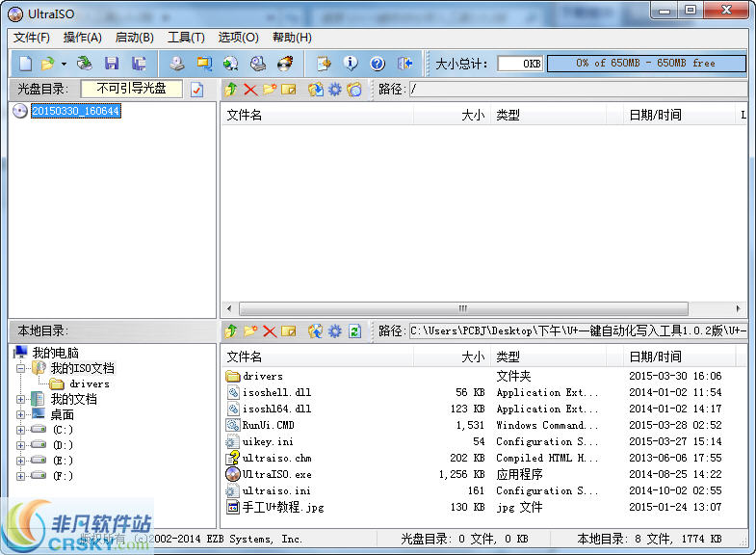Open the 启动(B) menu
Image resolution: width=756 pixels, height=555 pixels.
[135, 38]
